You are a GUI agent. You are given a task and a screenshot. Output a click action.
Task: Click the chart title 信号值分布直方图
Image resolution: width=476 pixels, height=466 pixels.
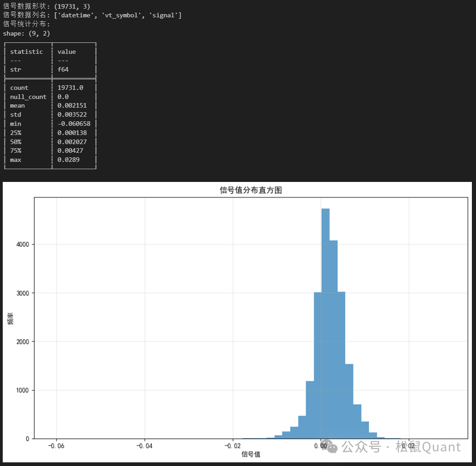[x=251, y=190]
